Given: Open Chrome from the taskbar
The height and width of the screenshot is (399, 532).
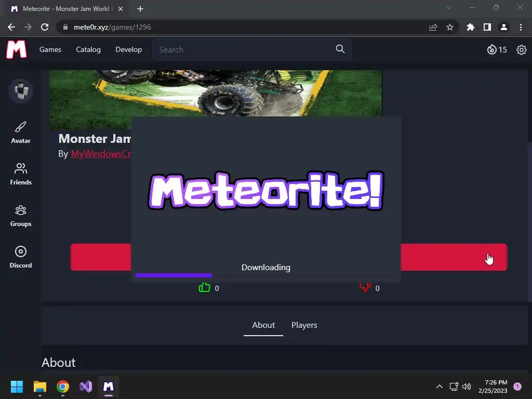Looking at the screenshot, I should pos(63,387).
